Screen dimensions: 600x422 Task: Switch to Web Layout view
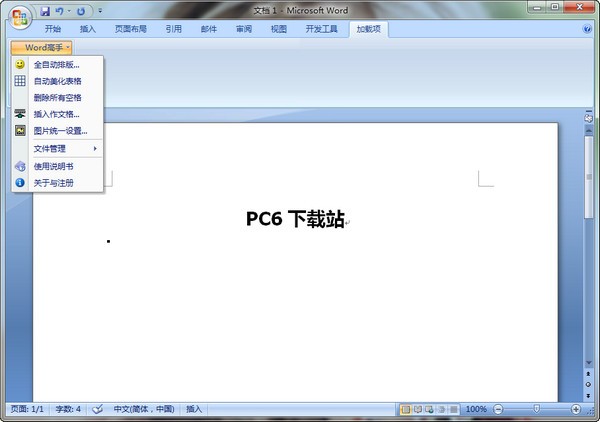[x=429, y=410]
